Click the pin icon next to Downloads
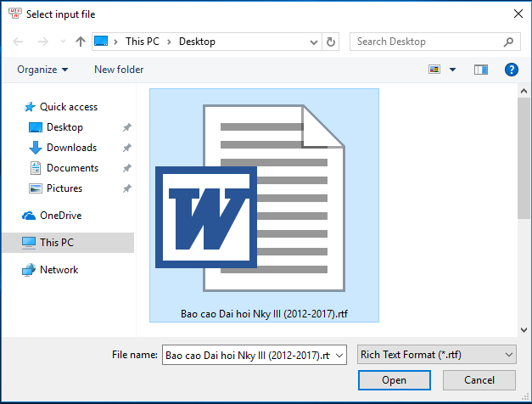The height and width of the screenshot is (404, 532). [127, 148]
